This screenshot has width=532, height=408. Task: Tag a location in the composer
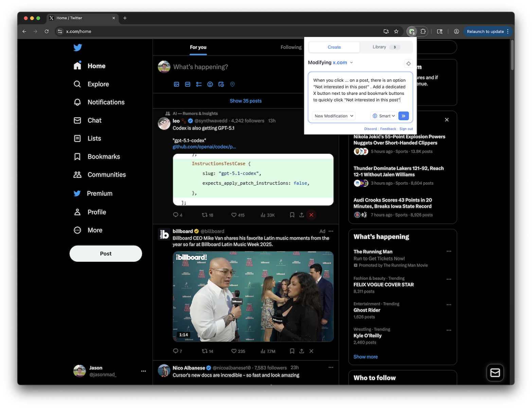click(x=232, y=84)
